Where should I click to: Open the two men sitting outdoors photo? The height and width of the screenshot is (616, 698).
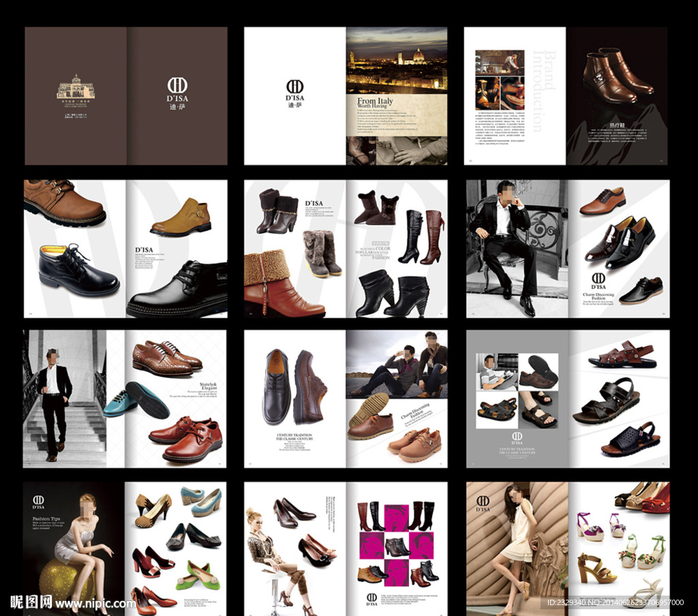tap(397, 365)
